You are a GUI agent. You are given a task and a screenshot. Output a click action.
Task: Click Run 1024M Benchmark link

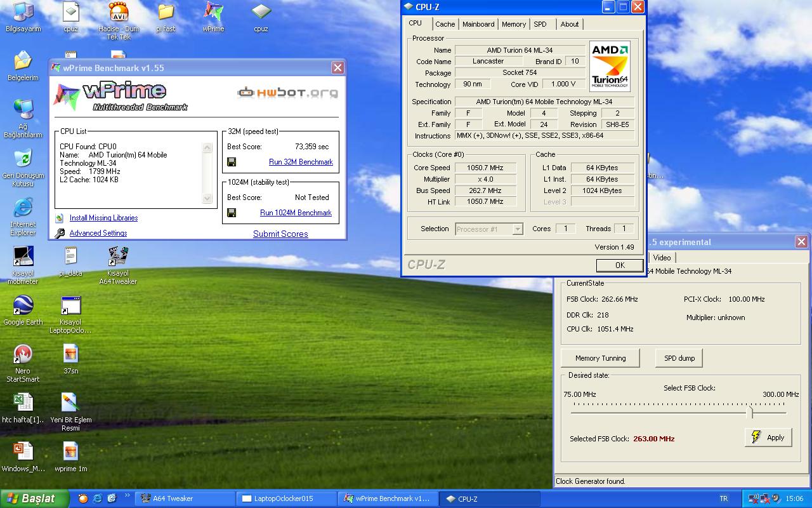[296, 213]
